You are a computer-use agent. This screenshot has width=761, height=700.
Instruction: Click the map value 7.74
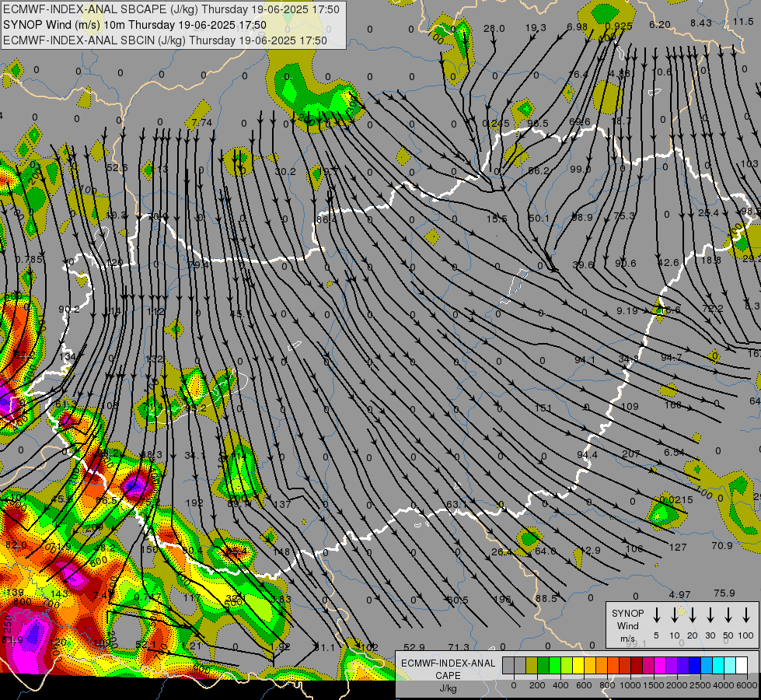pos(202,123)
